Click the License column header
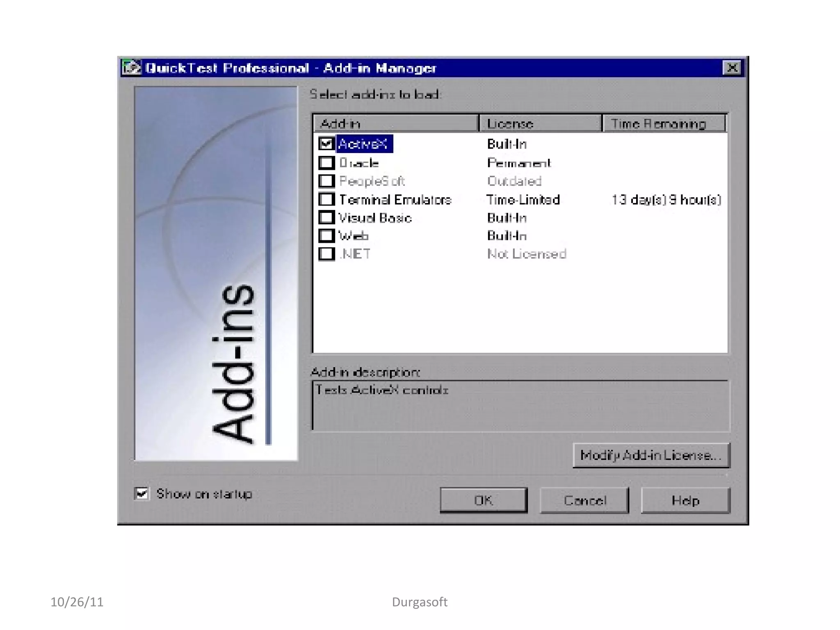Viewport: 840px width, 630px height. pyautogui.click(x=540, y=123)
